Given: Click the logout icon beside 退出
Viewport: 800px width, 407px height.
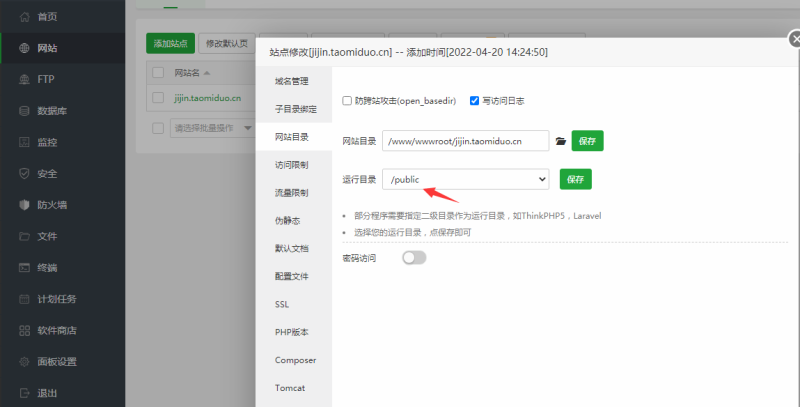Looking at the screenshot, I should point(24,393).
